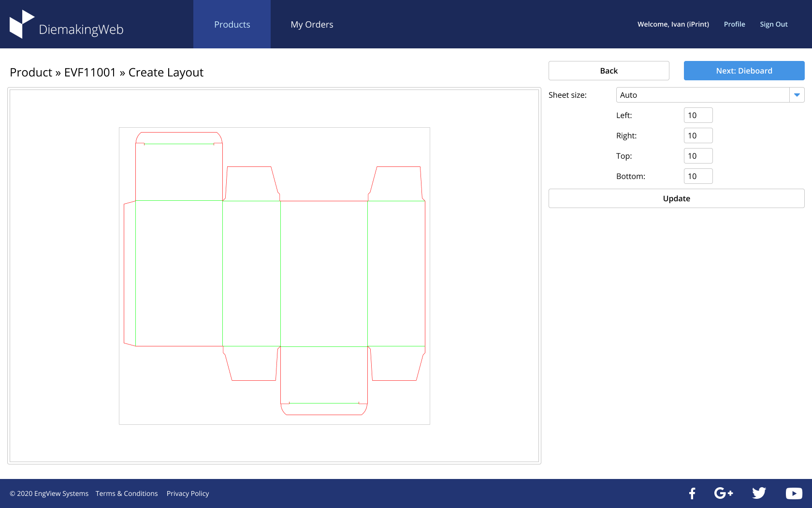
Task: Open the Privacy Policy link
Action: (188, 493)
